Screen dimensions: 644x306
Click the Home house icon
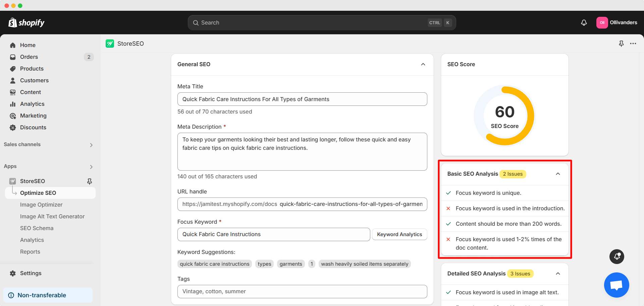[x=13, y=45]
